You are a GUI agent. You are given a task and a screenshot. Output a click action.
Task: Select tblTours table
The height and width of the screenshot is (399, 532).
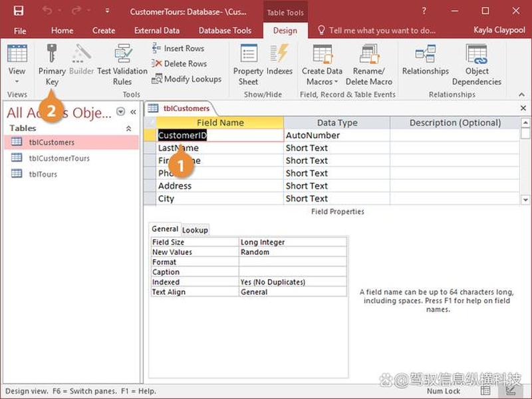tap(72, 174)
